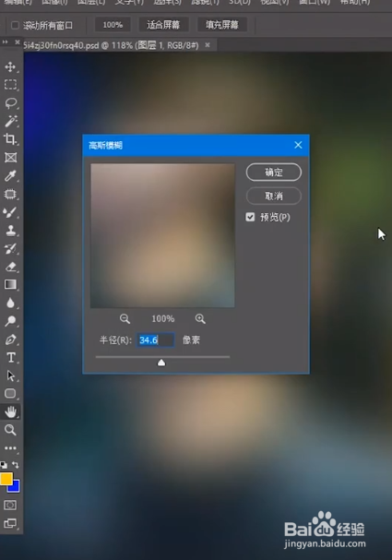Toggle Quick Mask mode
The height and width of the screenshot is (560, 392).
click(10, 505)
